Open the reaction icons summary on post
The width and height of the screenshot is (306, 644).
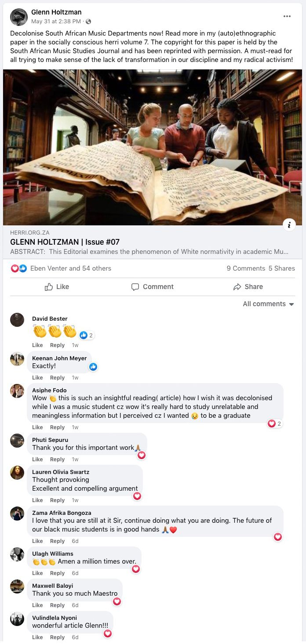(19, 268)
